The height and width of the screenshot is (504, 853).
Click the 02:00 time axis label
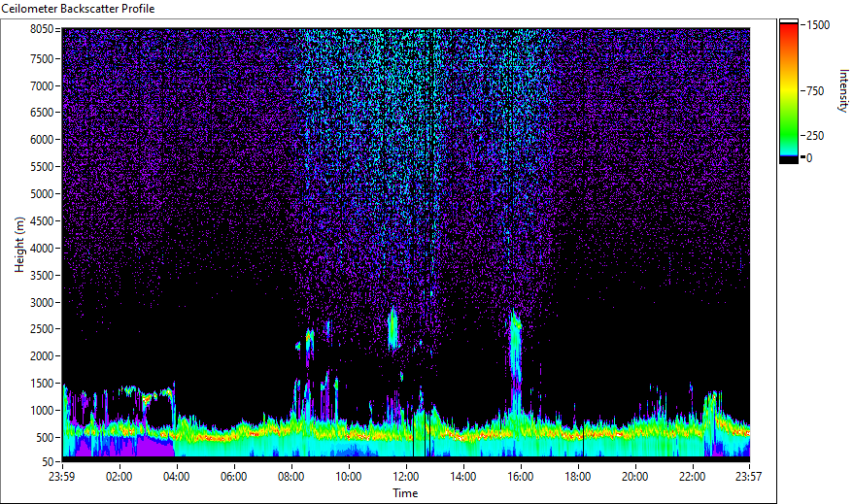tap(119, 477)
